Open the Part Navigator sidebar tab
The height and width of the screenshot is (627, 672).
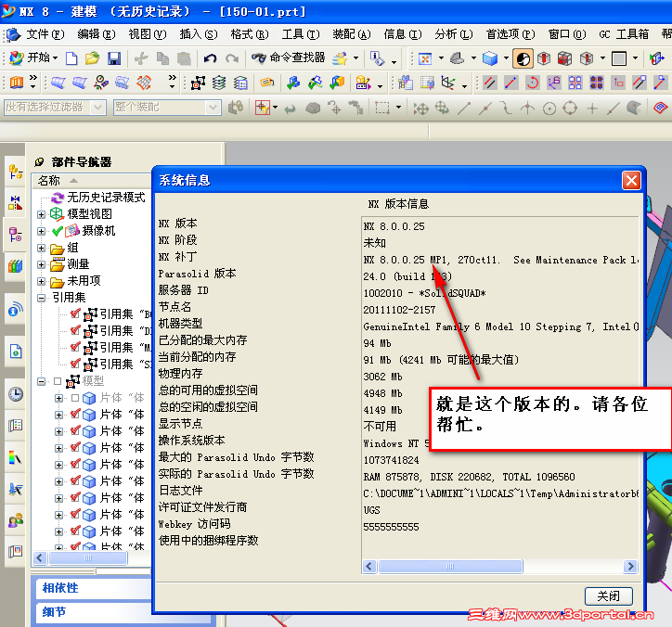pyautogui.click(x=16, y=235)
